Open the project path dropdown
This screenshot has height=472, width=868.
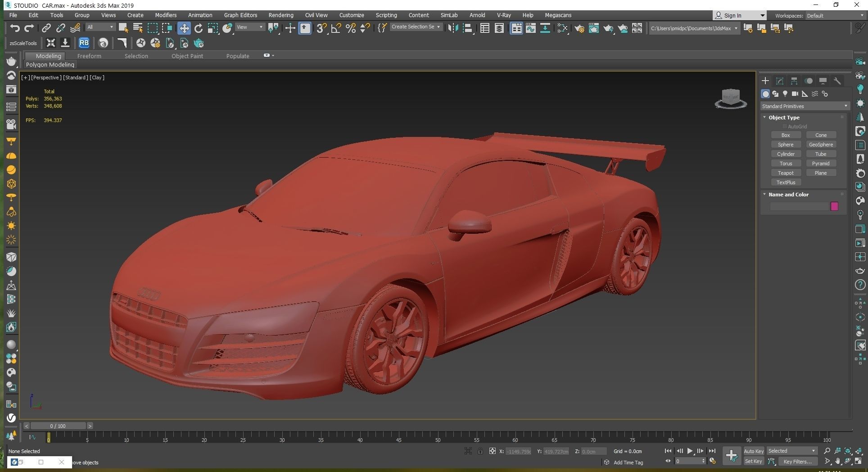pyautogui.click(x=694, y=28)
